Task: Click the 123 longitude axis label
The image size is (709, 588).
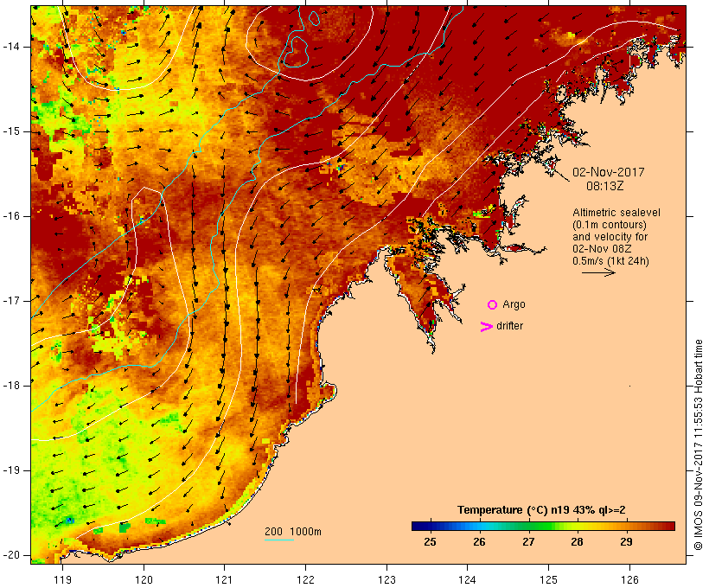Action: coord(386,579)
